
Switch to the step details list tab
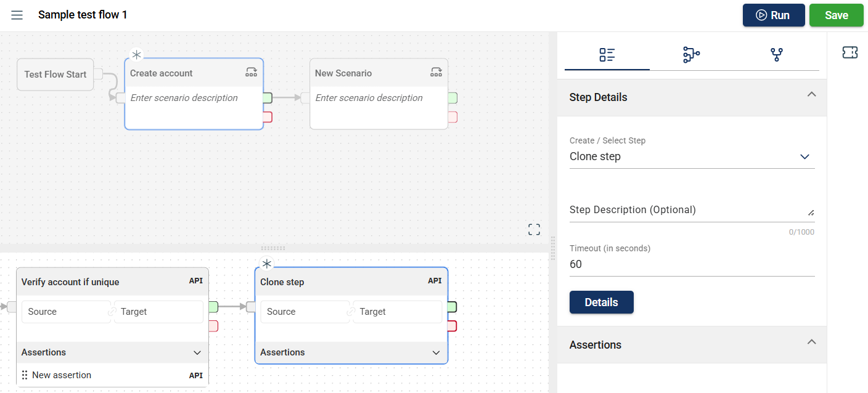[x=607, y=55]
